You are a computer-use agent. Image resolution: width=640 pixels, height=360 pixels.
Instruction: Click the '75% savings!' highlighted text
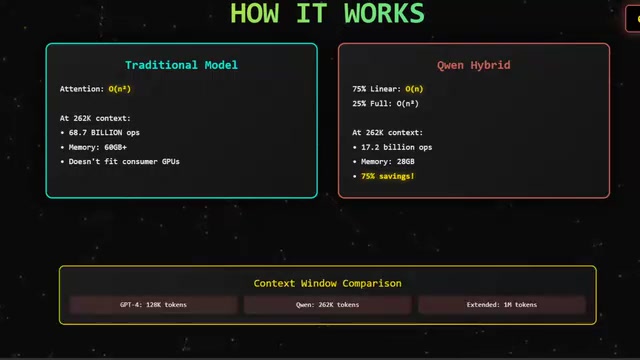pos(388,176)
